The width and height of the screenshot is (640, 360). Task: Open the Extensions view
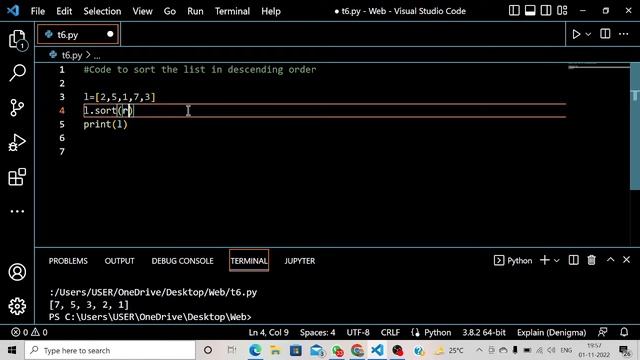click(x=17, y=177)
